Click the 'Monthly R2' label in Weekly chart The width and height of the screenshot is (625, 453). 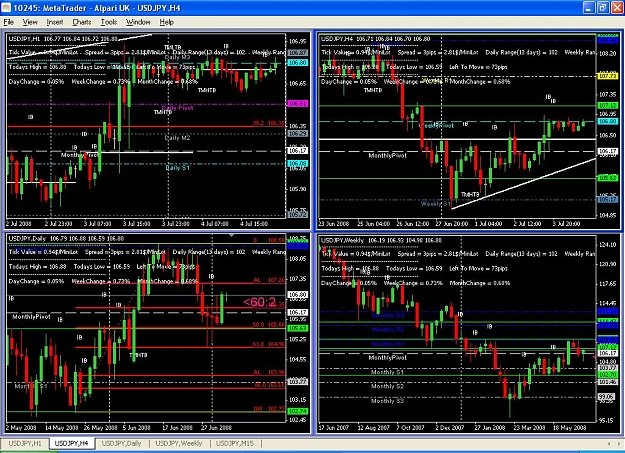click(x=388, y=330)
